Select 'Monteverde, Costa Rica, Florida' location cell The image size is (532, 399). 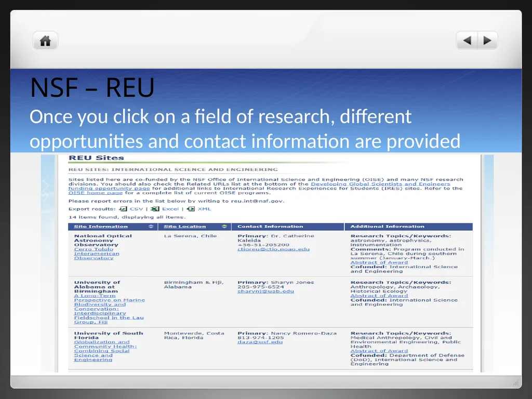pyautogui.click(x=194, y=336)
